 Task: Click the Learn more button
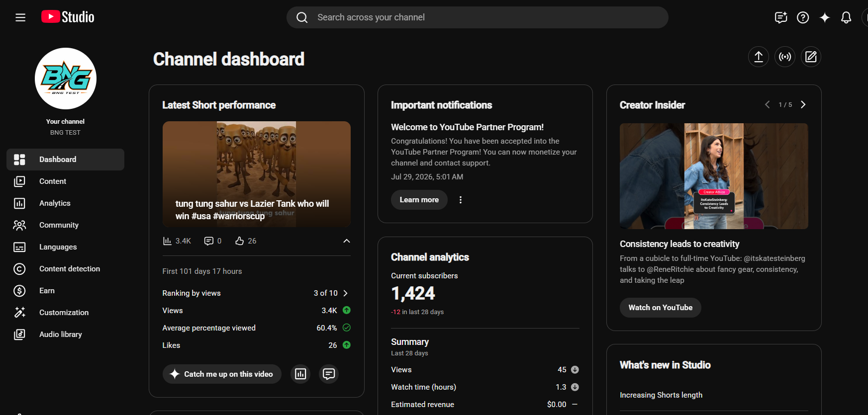[419, 200]
